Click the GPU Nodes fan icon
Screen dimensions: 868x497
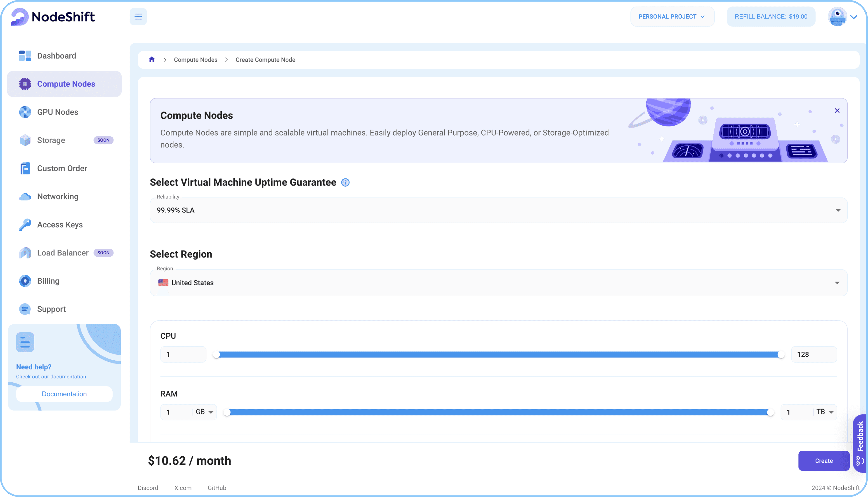click(25, 112)
